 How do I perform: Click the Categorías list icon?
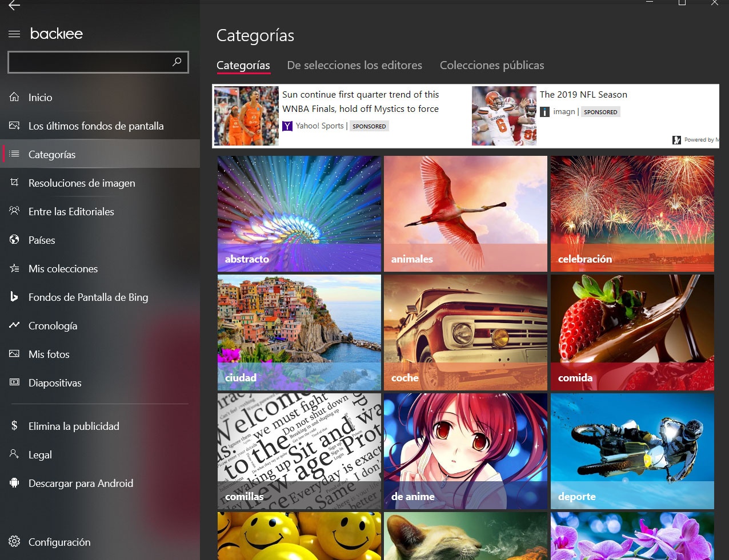click(x=14, y=154)
